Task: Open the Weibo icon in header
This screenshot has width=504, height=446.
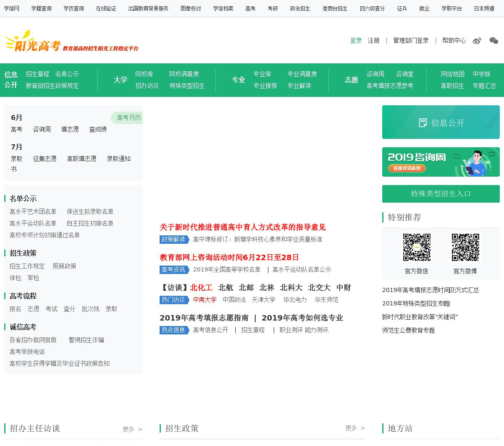Action: pyautogui.click(x=477, y=41)
